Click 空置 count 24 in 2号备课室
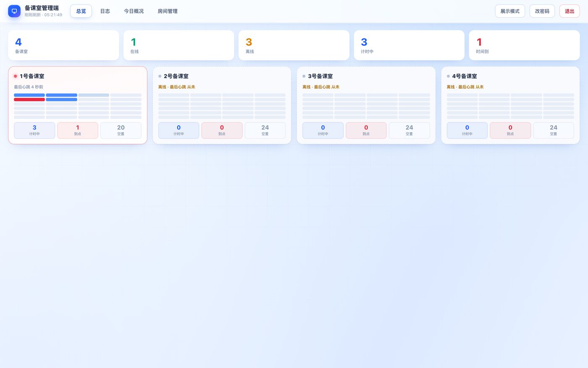This screenshot has height=368, width=588. (x=265, y=130)
